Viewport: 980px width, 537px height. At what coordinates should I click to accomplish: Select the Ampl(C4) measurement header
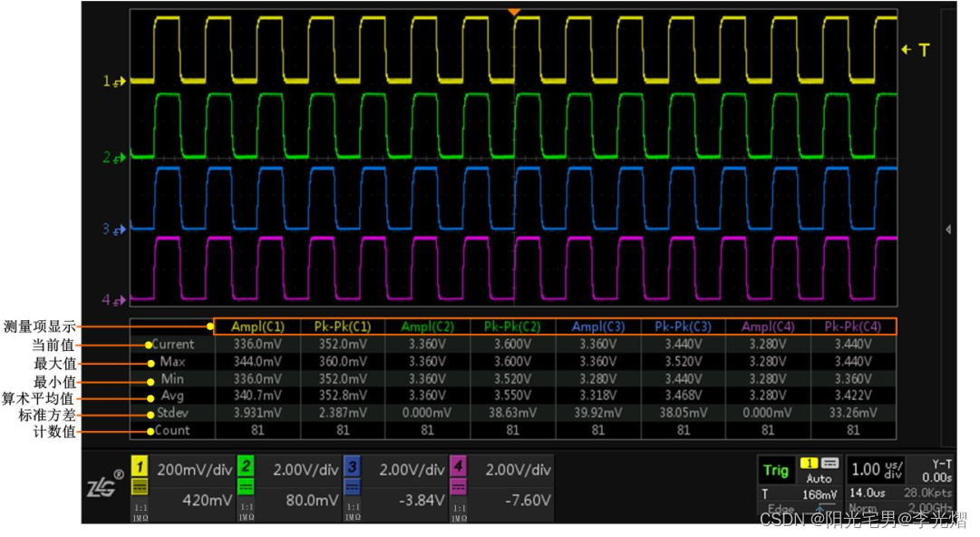click(x=768, y=327)
